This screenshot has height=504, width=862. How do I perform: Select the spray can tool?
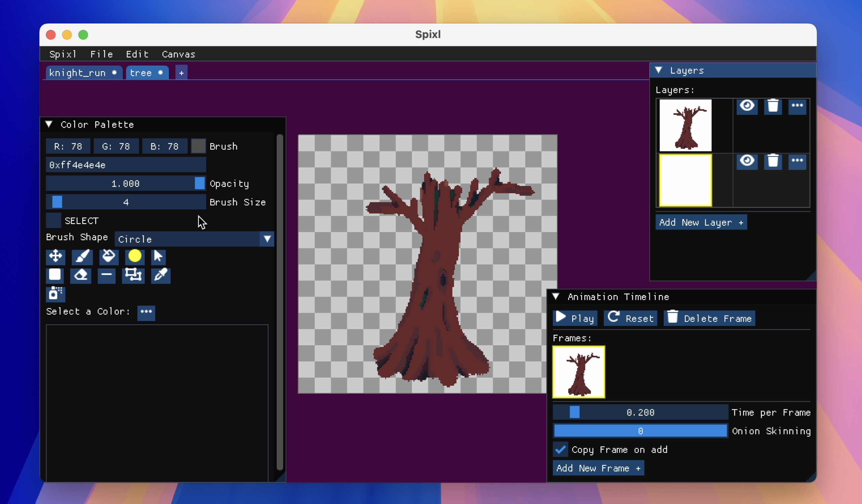click(x=55, y=294)
